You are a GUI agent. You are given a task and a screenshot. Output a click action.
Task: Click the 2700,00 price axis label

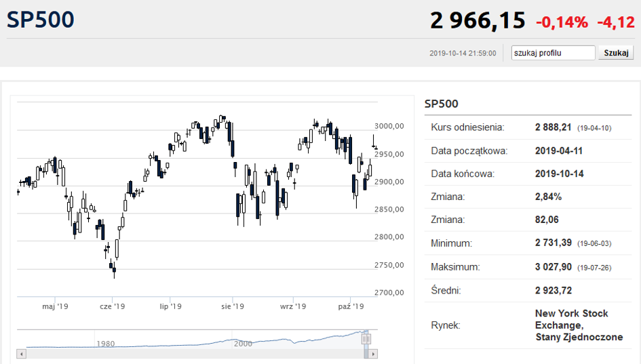389,293
